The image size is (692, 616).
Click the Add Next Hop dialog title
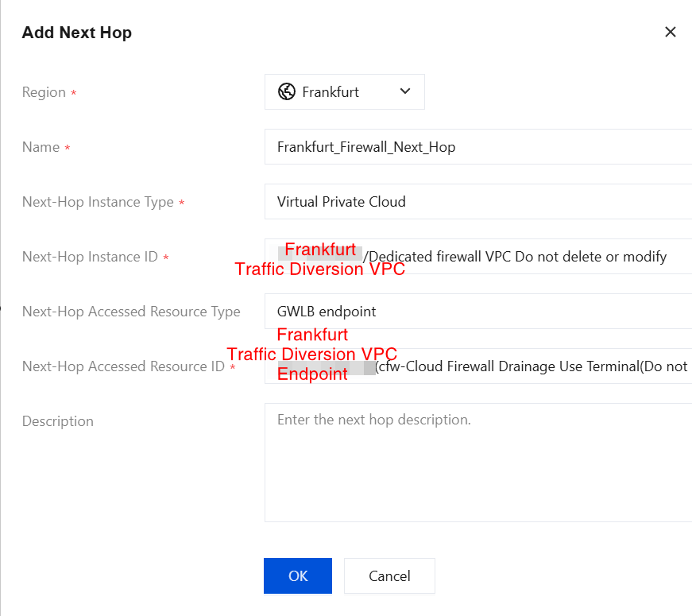coord(77,33)
